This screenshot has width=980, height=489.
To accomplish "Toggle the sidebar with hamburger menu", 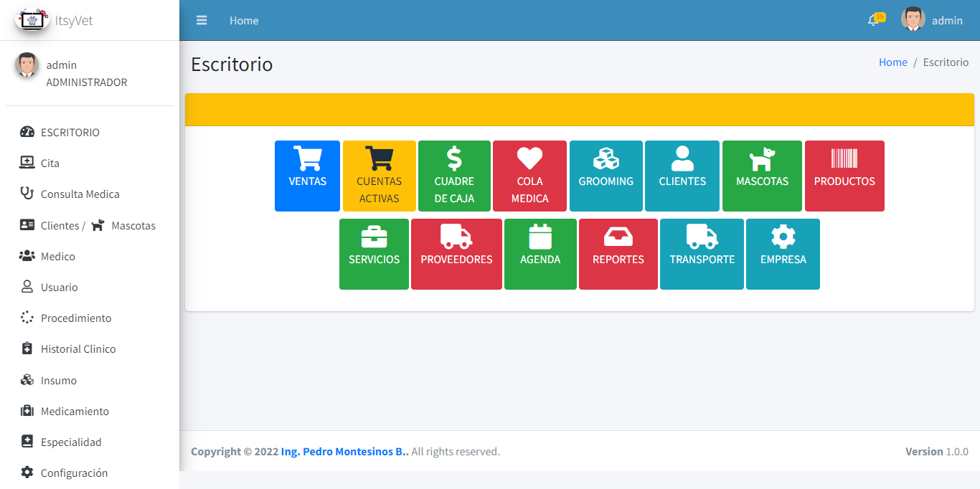I will coord(202,21).
